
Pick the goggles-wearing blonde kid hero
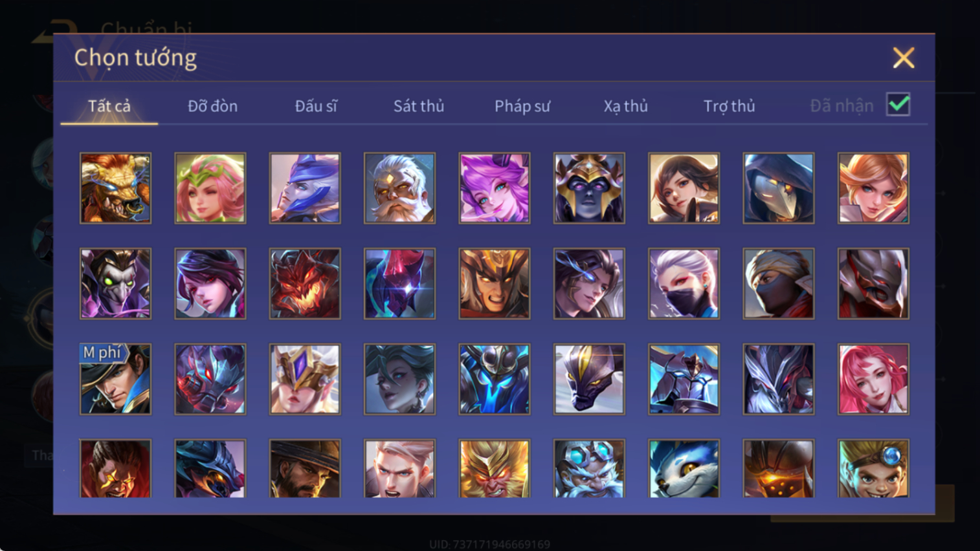[x=873, y=468]
